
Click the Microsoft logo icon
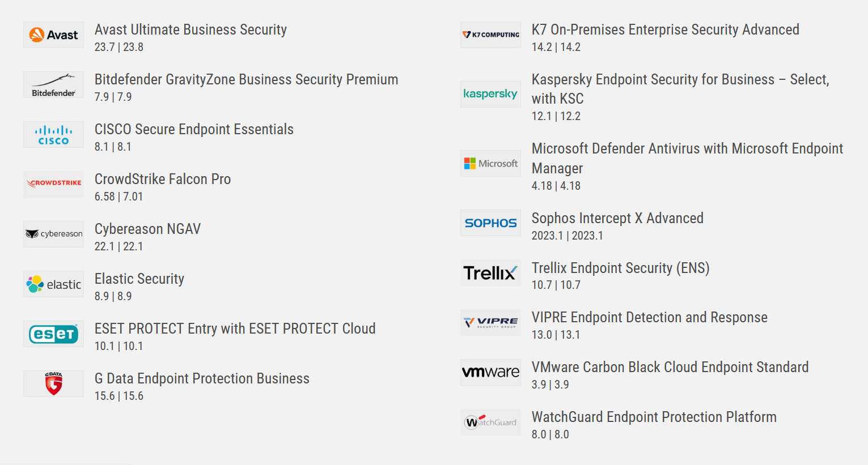pos(490,164)
